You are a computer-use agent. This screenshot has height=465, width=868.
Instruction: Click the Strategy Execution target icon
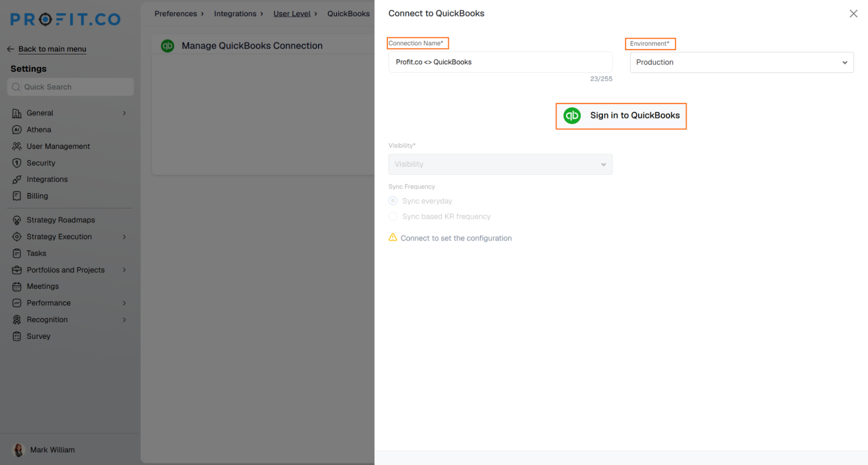coord(17,237)
